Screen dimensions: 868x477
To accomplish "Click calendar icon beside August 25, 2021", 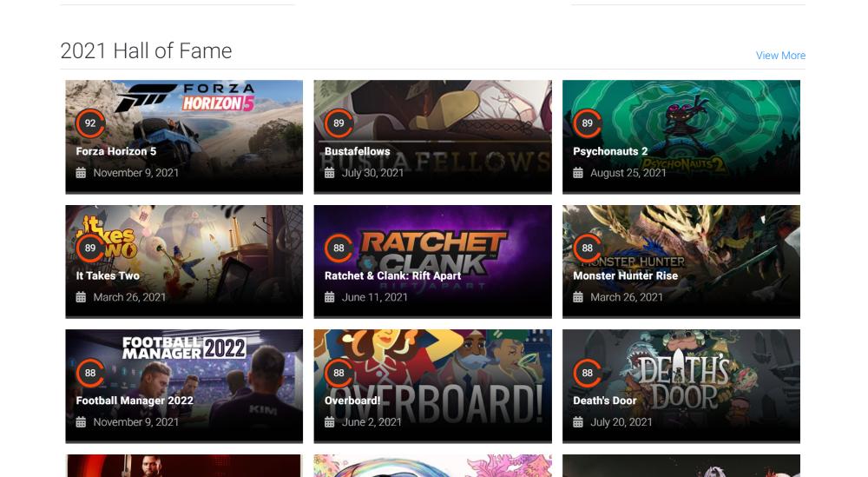I will (578, 173).
